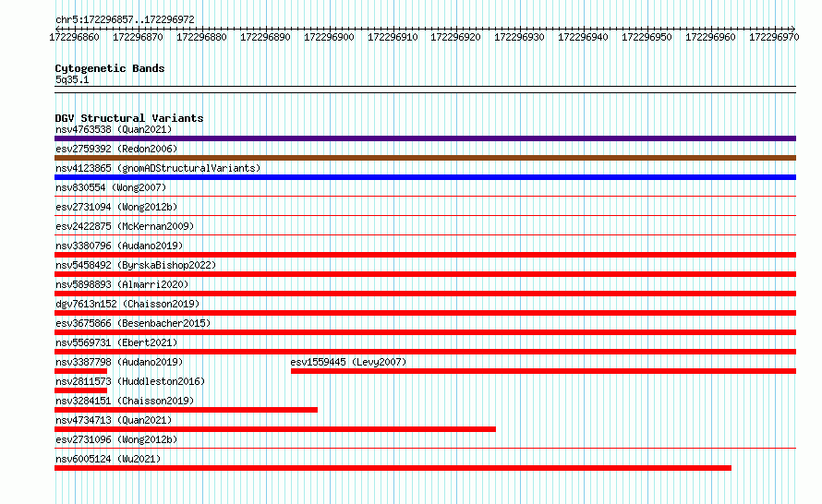The image size is (822, 504).
Task: Select the red bar under nsv5898893
Action: click(x=425, y=294)
